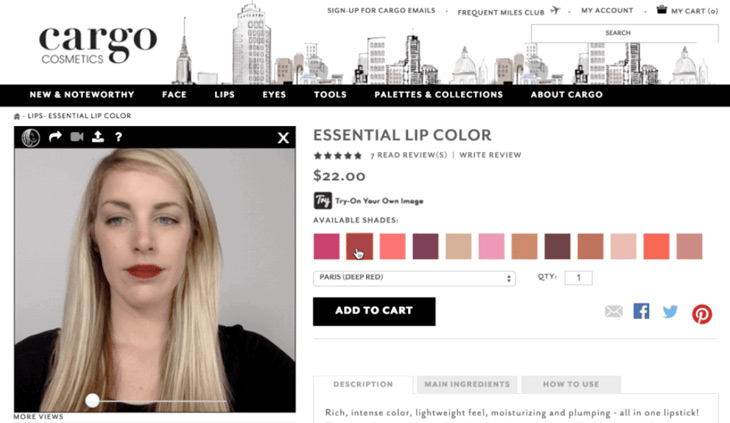Open New & Noteworthy menu
The image size is (730, 423).
coord(82,94)
